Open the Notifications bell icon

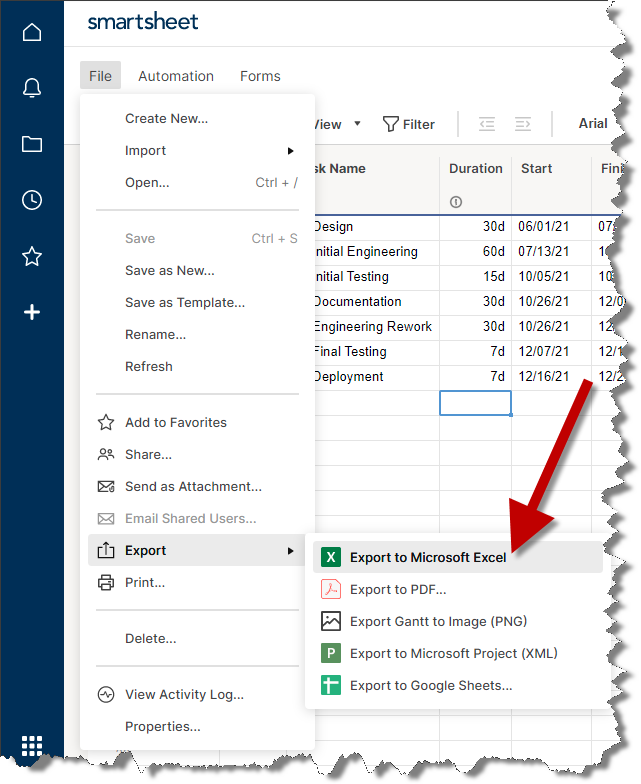[32, 88]
